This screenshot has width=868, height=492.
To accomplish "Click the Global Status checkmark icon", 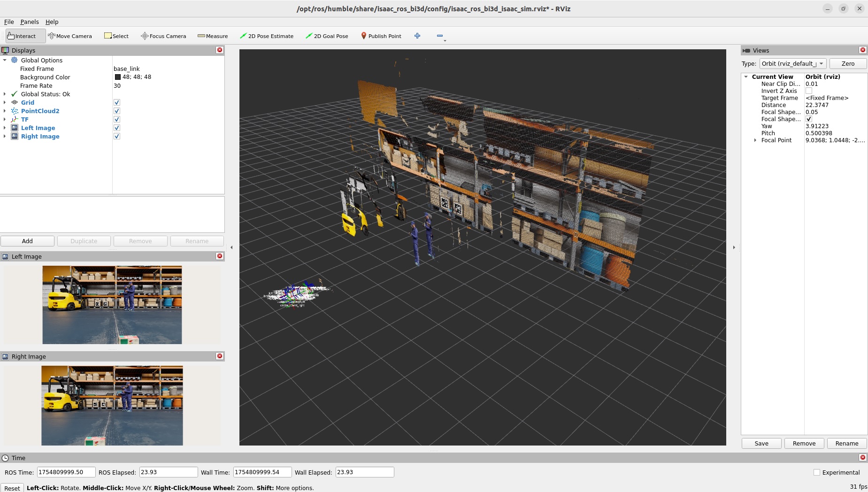I will (15, 94).
